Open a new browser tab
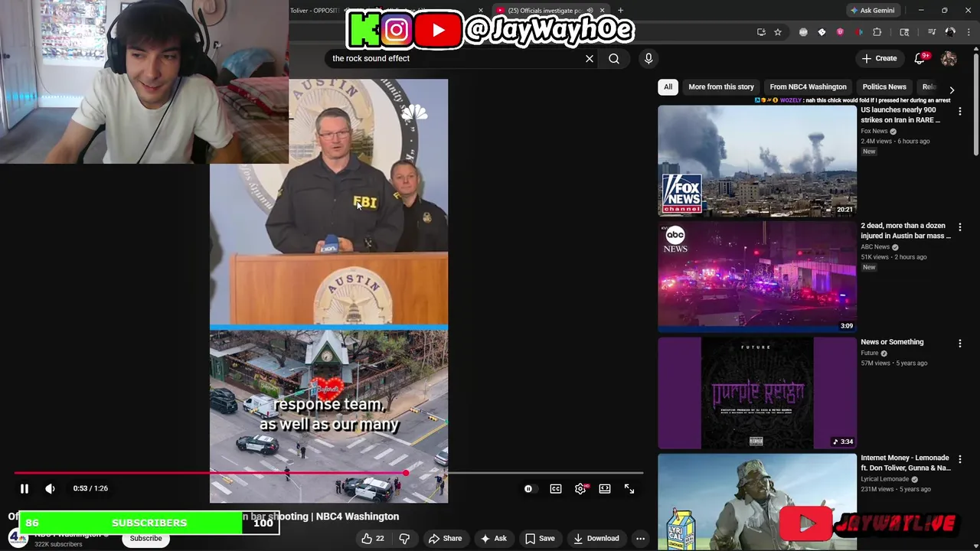Screen dimensions: 980x551 pos(620,11)
